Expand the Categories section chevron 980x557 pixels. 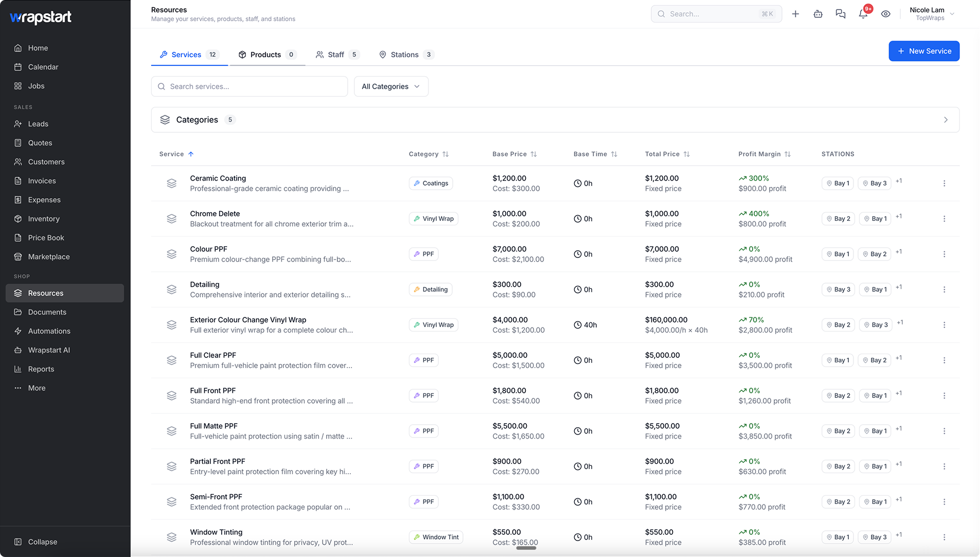(946, 120)
